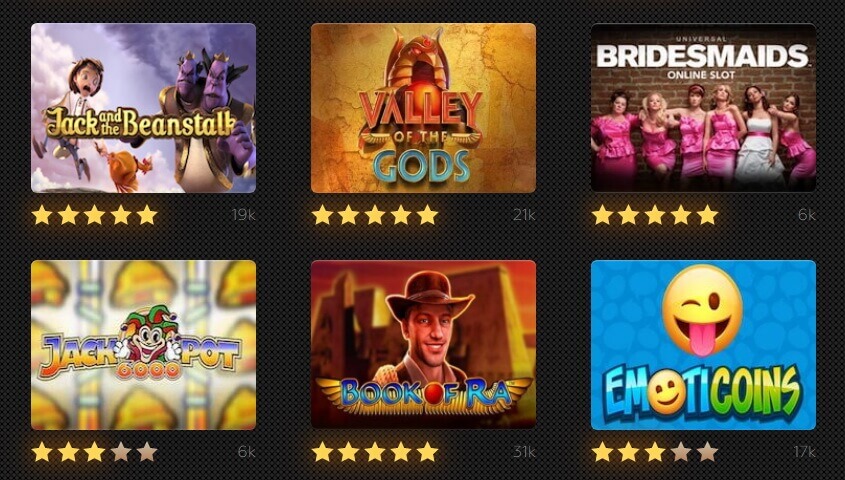
Task: Rate Book of Ra with second star
Action: (x=348, y=452)
